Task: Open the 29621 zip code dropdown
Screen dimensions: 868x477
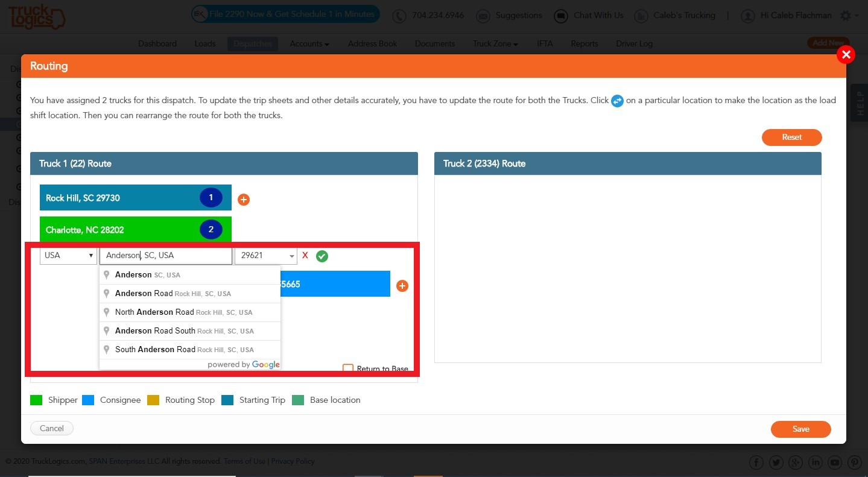Action: 266,256
